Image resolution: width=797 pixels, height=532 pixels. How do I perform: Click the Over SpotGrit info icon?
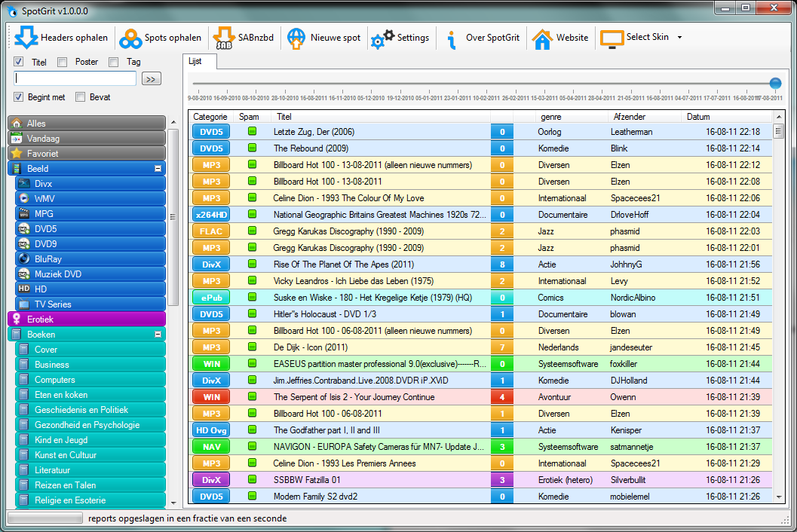point(451,39)
